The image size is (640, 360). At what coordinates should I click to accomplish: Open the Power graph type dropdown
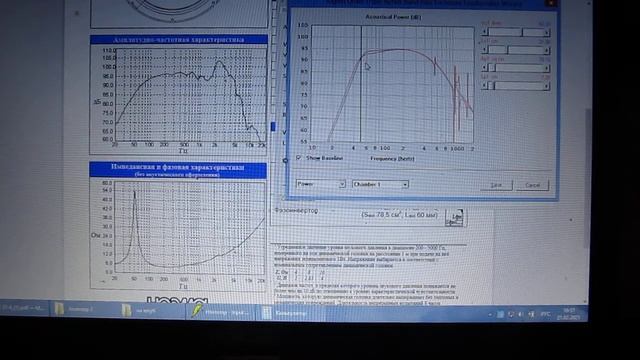pos(321,184)
